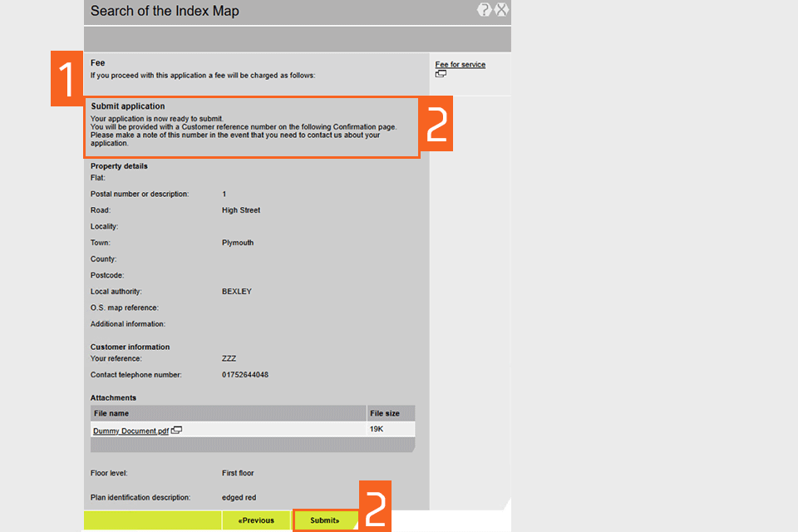
Task: Click the new-window icon beside Dummy Document.pdf
Action: coord(177,431)
